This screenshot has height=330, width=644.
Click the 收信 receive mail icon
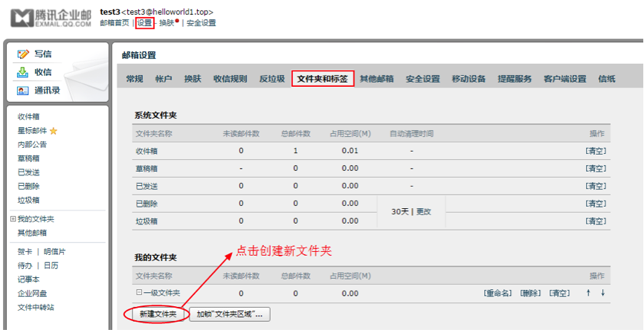(23, 72)
